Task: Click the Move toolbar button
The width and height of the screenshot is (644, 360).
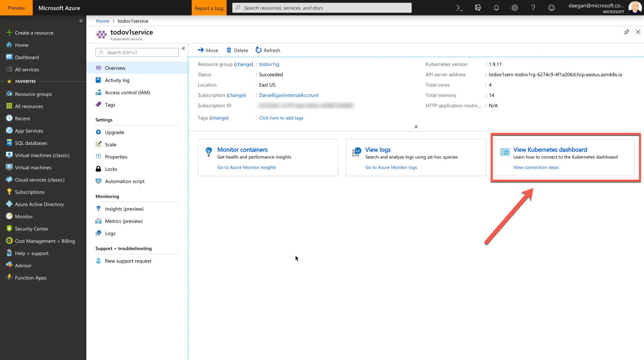Action: (208, 50)
